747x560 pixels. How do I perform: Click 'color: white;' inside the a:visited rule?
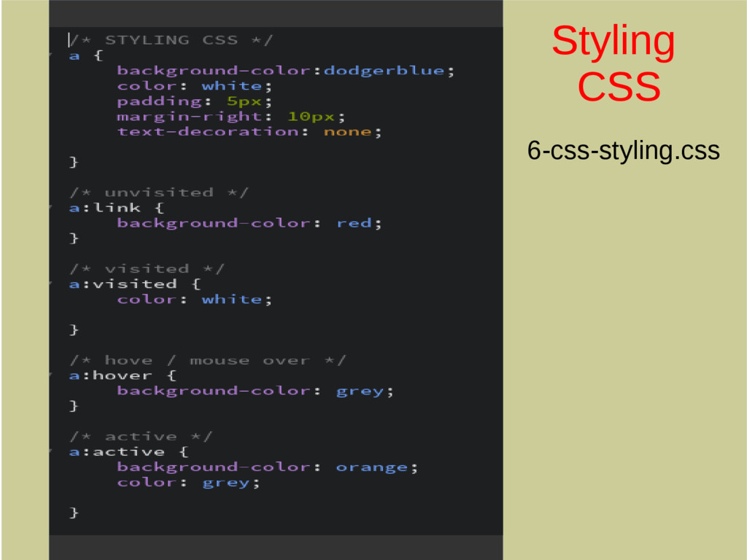195,299
